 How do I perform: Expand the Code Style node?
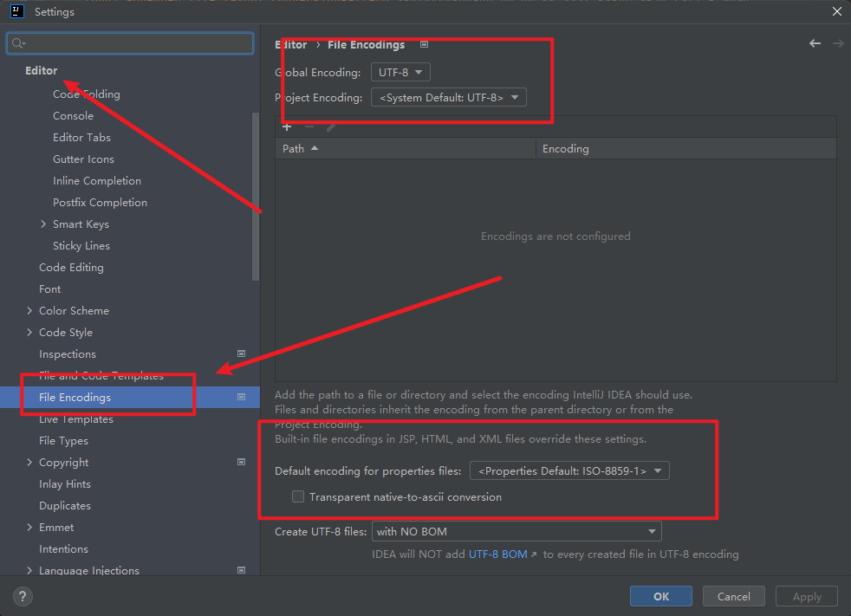pyautogui.click(x=29, y=332)
